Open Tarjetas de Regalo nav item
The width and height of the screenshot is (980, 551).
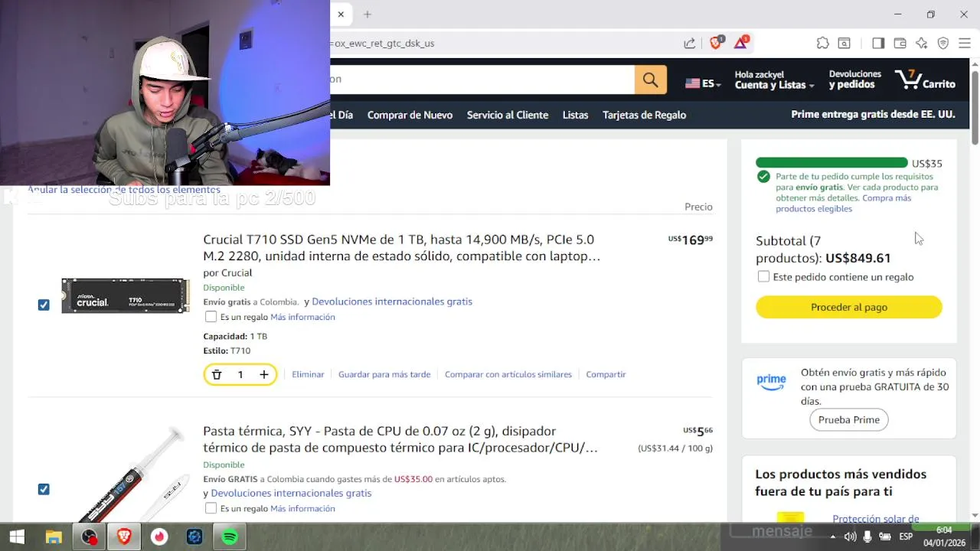coord(644,115)
